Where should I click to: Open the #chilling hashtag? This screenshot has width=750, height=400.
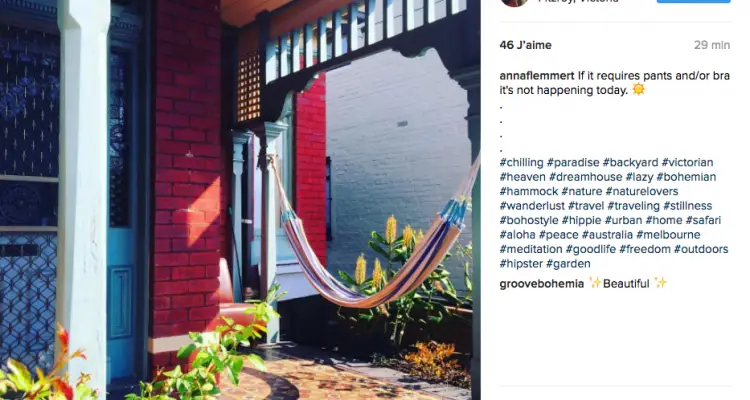point(521,162)
